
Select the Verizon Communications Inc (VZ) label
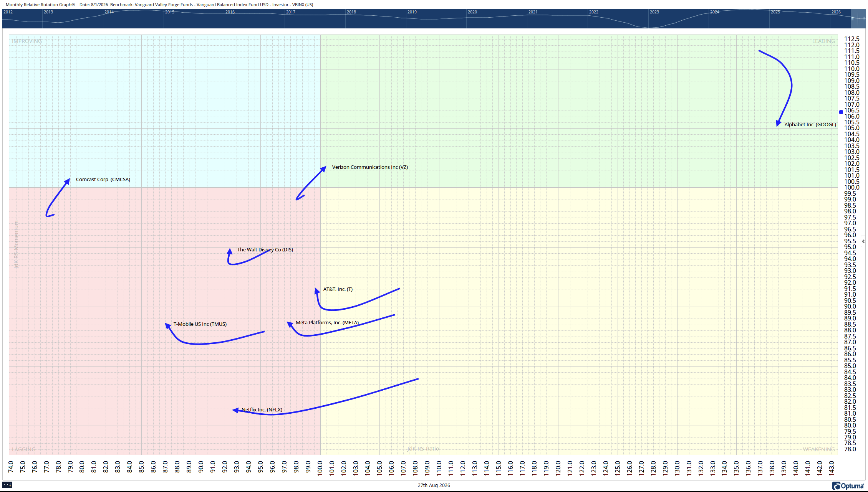coord(370,167)
